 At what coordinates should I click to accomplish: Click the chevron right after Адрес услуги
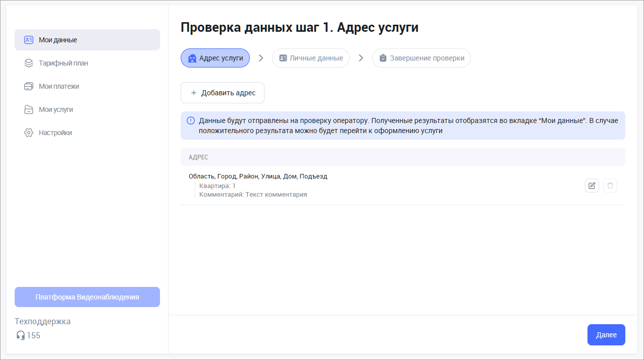[261, 58]
